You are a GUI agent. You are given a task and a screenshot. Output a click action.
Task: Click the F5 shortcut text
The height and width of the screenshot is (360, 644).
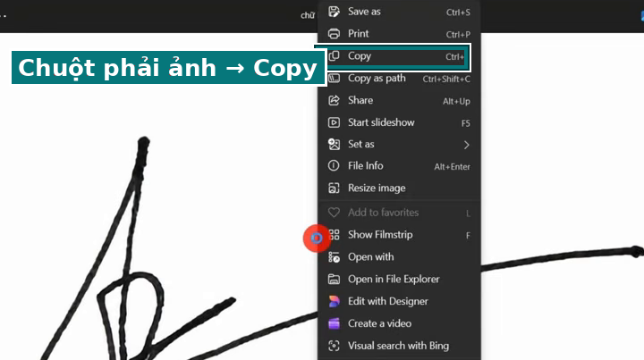[x=466, y=123]
